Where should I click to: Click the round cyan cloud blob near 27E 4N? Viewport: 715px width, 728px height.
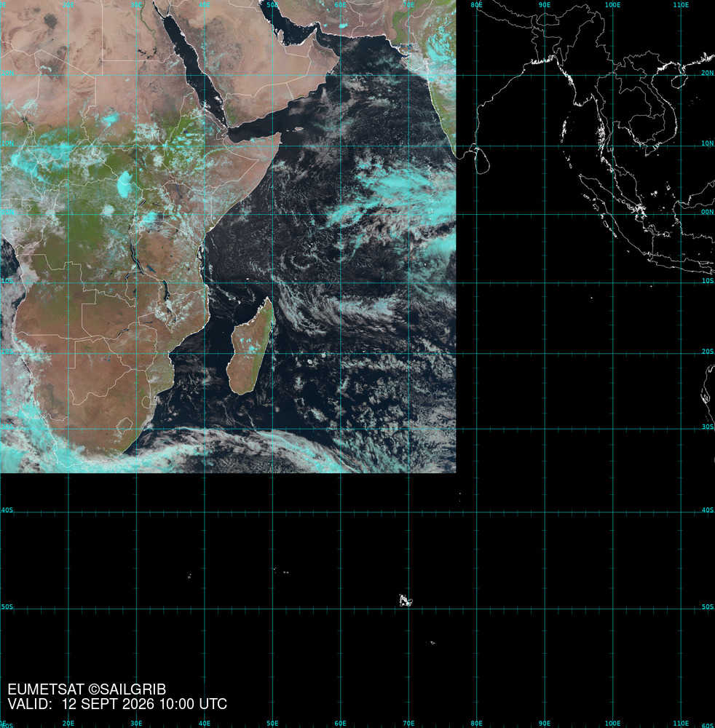pos(124,184)
